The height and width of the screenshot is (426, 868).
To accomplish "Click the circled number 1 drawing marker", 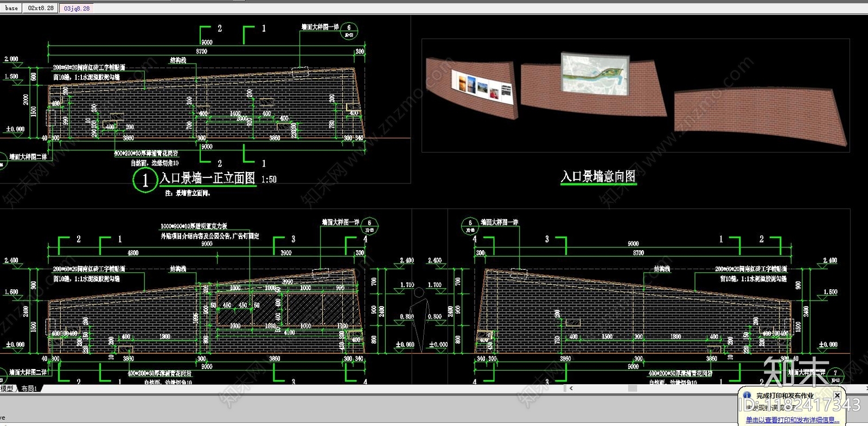I will [145, 180].
